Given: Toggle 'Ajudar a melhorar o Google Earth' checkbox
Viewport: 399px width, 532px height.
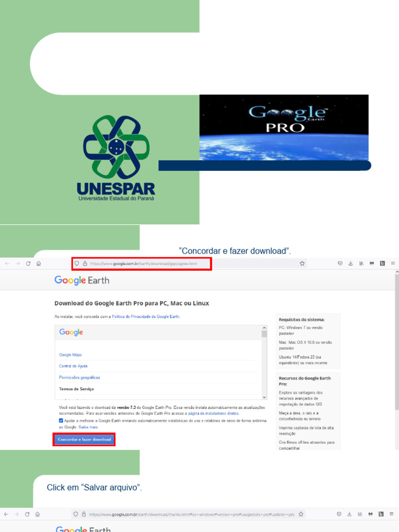Looking at the screenshot, I should 61,421.
